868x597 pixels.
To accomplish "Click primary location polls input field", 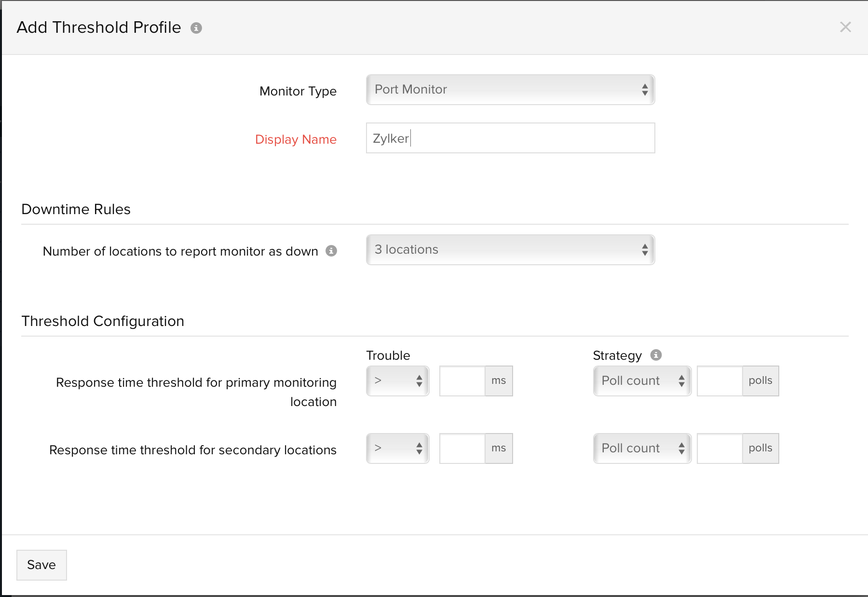I will (x=719, y=381).
